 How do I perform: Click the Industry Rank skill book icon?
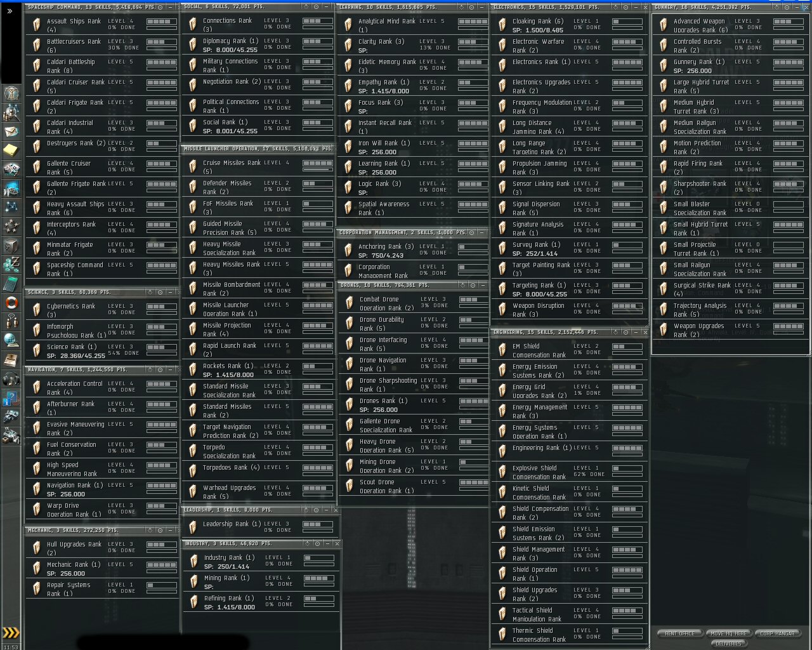click(x=194, y=561)
